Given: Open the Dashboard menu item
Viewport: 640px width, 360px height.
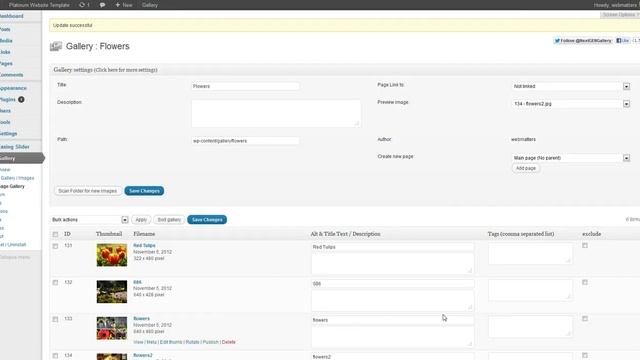Looking at the screenshot, I should tap(12, 16).
